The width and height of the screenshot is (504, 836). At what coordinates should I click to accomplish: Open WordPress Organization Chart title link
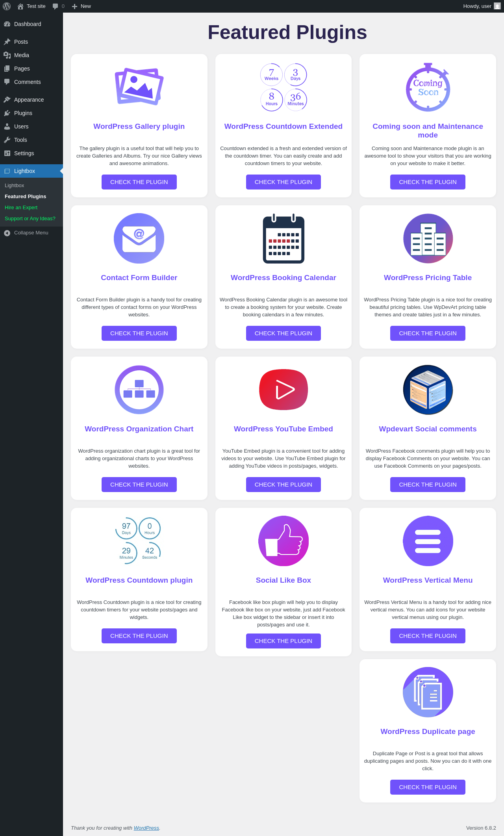pos(139,429)
